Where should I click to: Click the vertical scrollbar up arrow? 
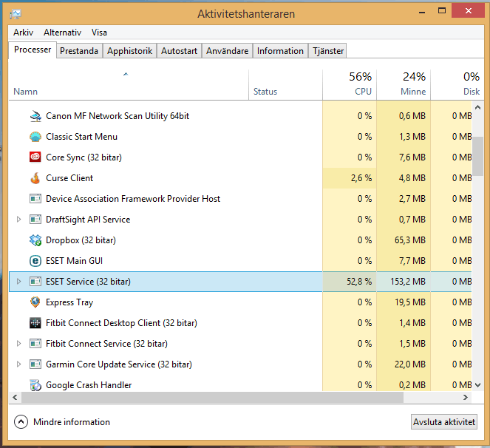[x=477, y=107]
